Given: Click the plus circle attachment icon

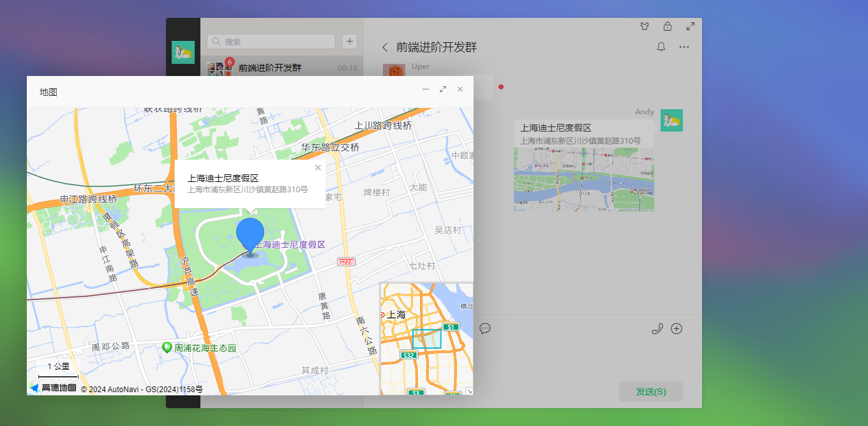Looking at the screenshot, I should (x=677, y=328).
